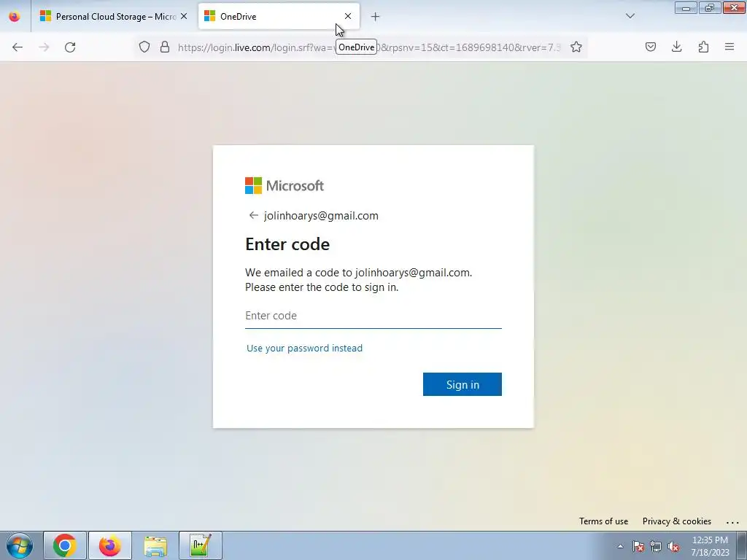This screenshot has width=747, height=560.
Task: Close the OneDrive tab
Action: (x=348, y=16)
